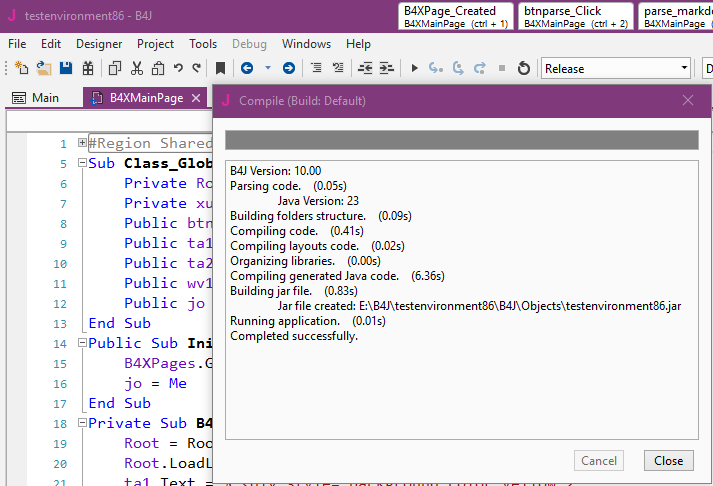The height and width of the screenshot is (486, 713).
Task: Open the navigation history dropdown arrow
Action: point(268,68)
